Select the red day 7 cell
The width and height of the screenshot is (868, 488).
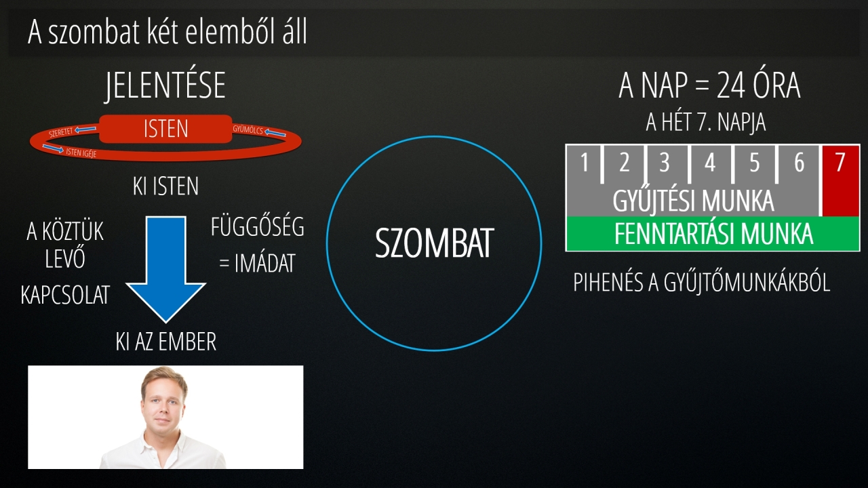(840, 180)
